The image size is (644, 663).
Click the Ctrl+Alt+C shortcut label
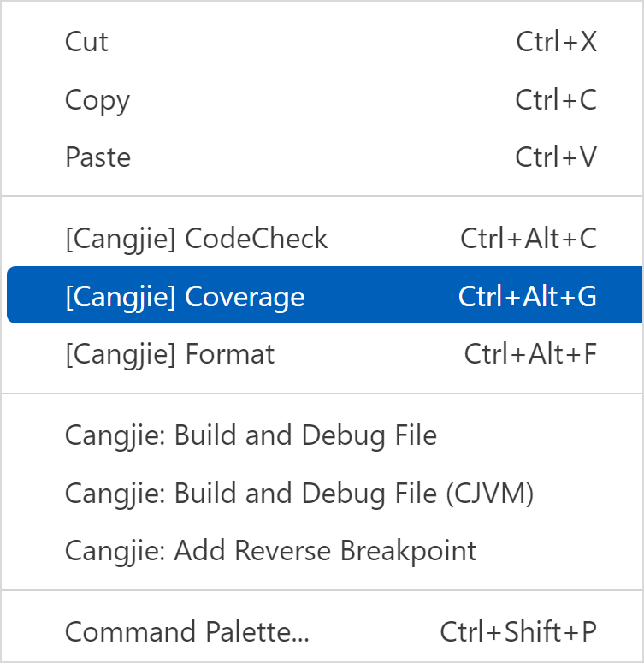[529, 239]
